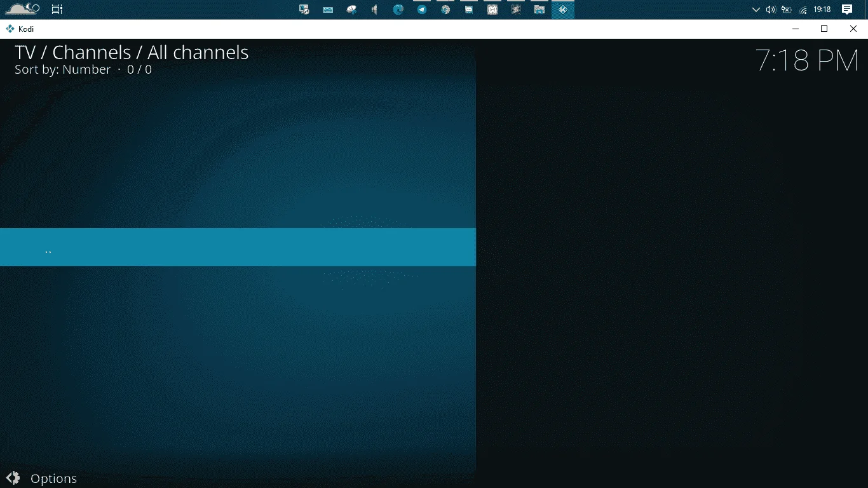868x488 pixels.
Task: Open the Microsoft Edge taskbar icon
Action: (398, 10)
